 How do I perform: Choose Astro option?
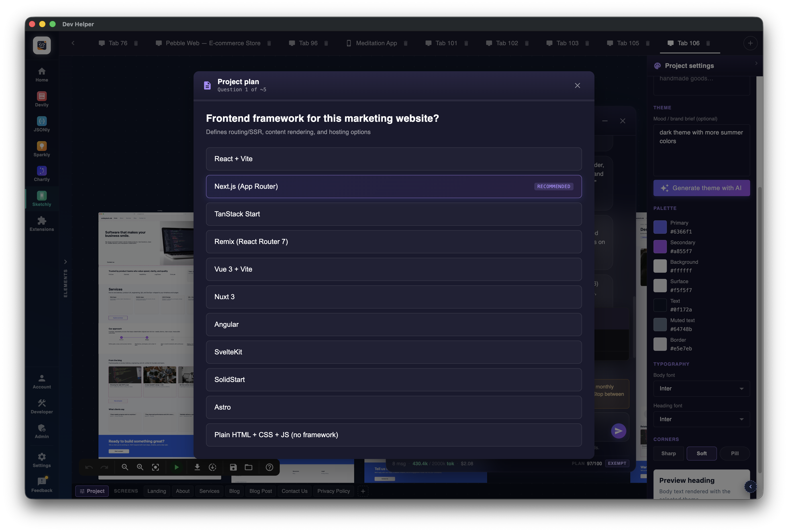pos(394,407)
